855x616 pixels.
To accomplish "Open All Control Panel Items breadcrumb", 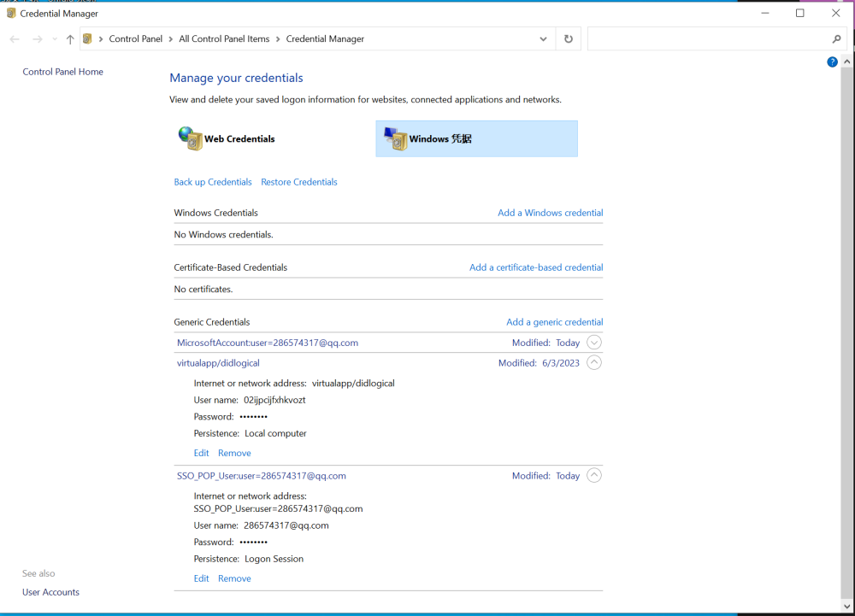I will click(224, 38).
